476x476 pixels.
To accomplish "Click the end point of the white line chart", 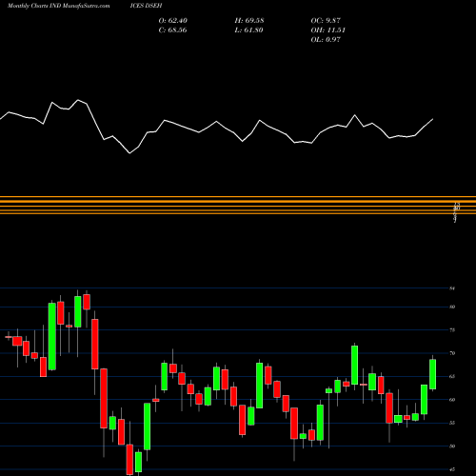I will 433,119.
